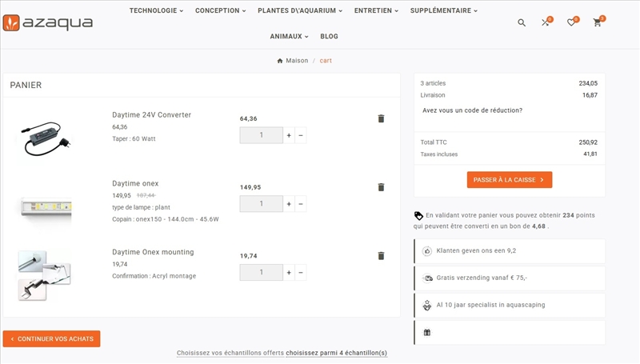
Task: Click the aquascaping specialist icon
Action: 427,306
